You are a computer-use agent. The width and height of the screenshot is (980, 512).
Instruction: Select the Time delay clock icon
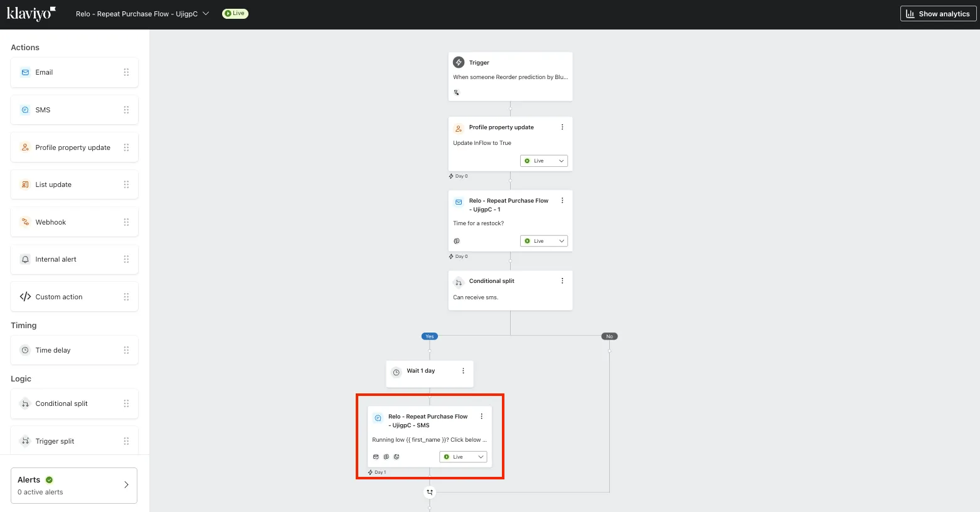25,350
